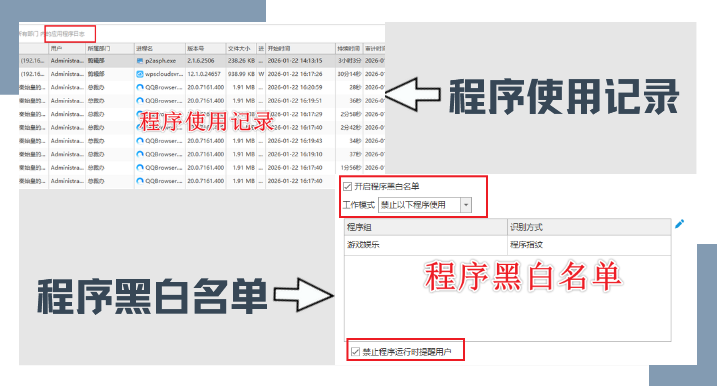Screen dimensions: 717x386
Task: Click file size 938.99 KB
Action: tap(241, 74)
